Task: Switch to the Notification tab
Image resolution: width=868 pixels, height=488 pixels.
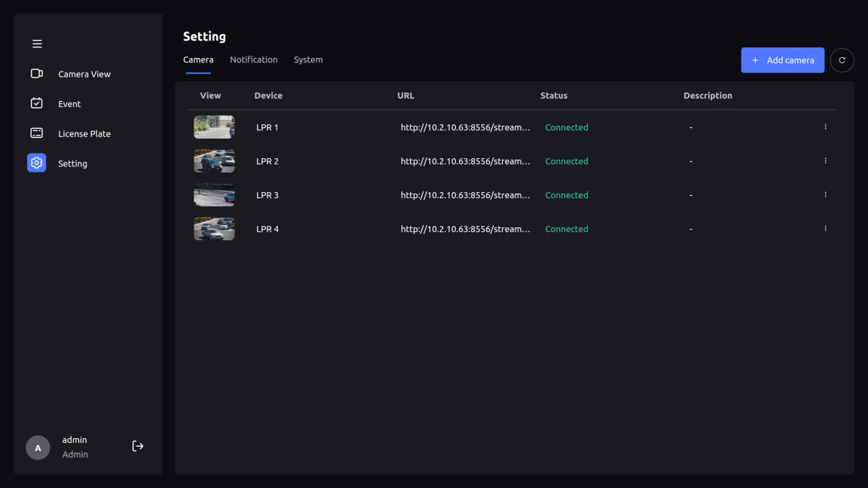Action: (x=253, y=59)
